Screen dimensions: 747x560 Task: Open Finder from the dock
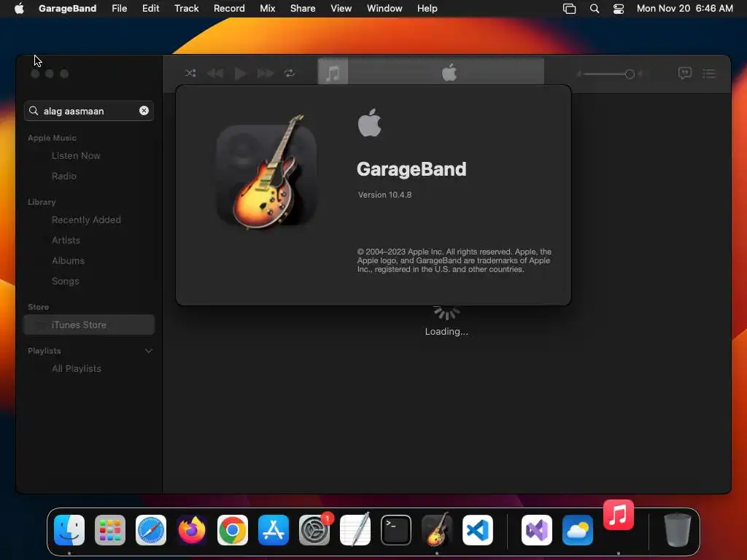point(69,530)
